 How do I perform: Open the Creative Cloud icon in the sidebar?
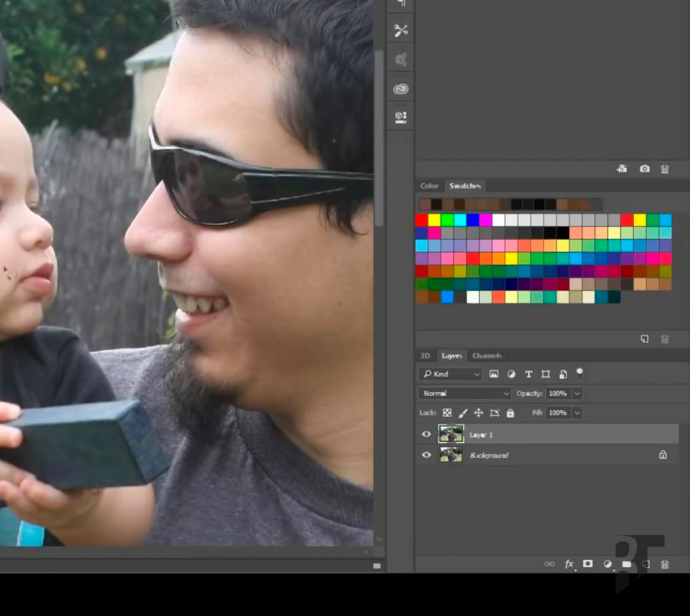click(x=399, y=88)
